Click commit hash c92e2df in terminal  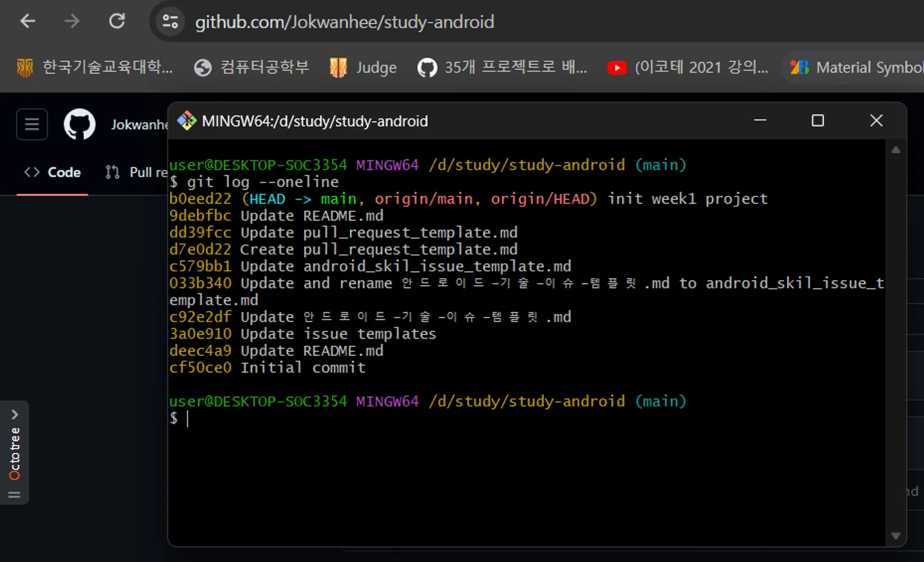pos(200,317)
